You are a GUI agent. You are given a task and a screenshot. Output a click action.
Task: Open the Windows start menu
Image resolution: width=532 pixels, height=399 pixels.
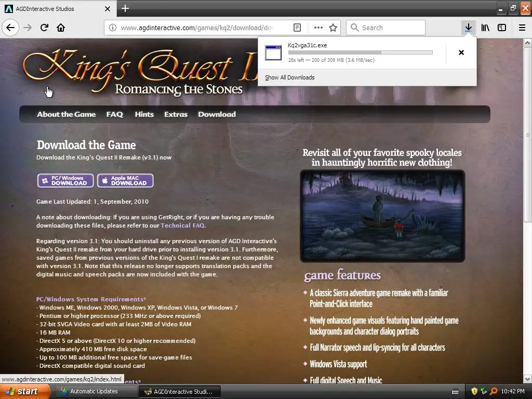pyautogui.click(x=25, y=392)
